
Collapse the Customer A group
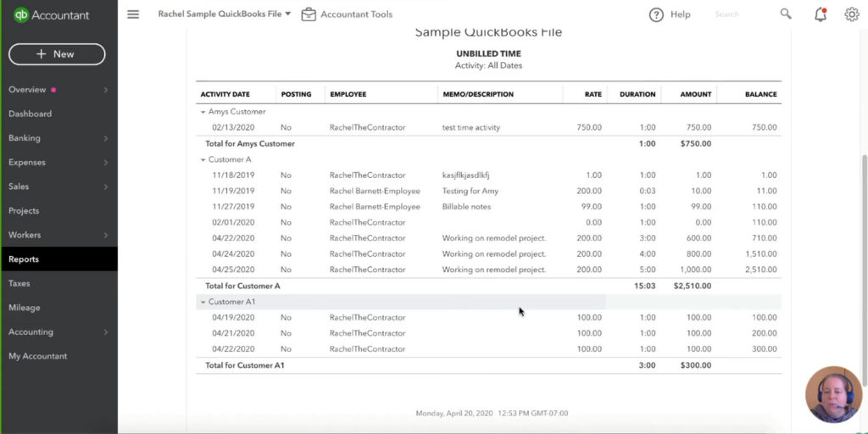coord(203,159)
